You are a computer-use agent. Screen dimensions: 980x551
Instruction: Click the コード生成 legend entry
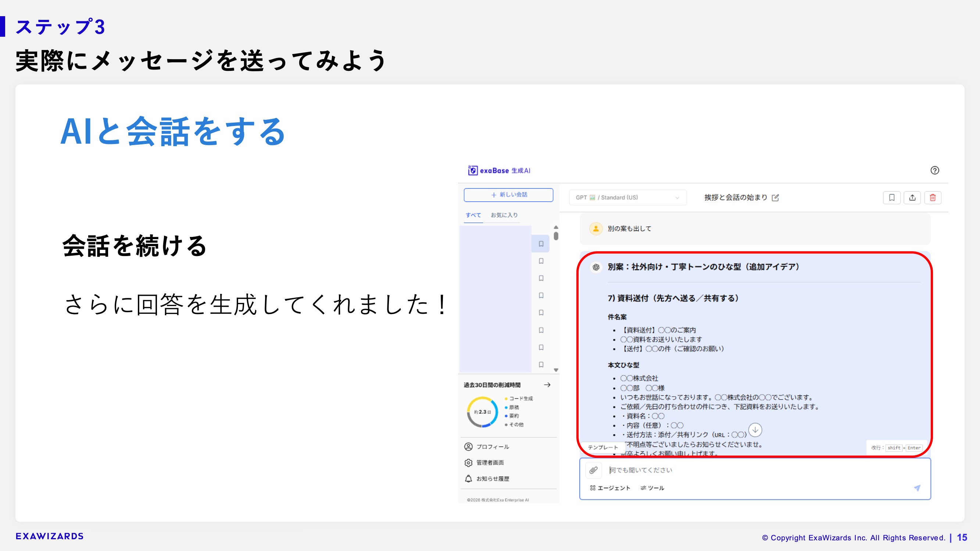[x=519, y=399]
